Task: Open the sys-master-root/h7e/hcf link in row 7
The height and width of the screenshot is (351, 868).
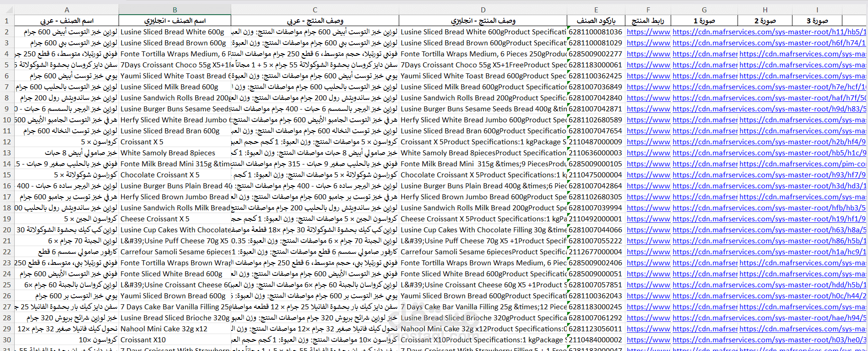Action: tap(769, 87)
